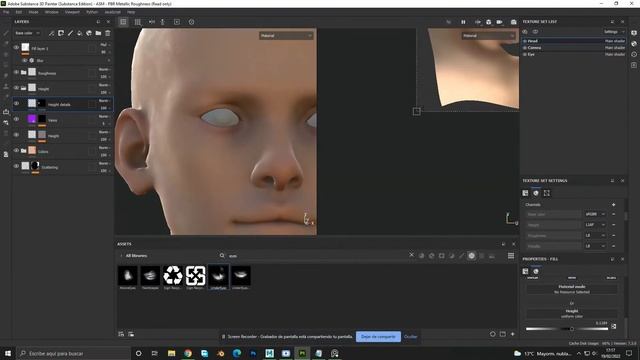Viewport: 640px width, 360px height.
Task: Click the Height slider in Properties Fill
Action: coord(567,329)
